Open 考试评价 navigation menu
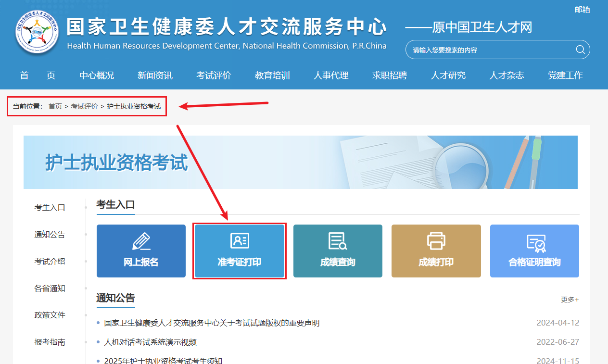608x364 pixels. 214,75
